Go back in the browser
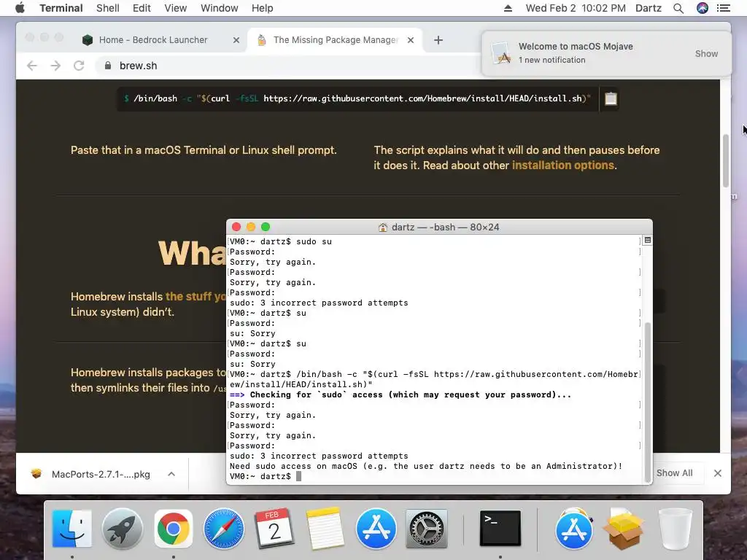This screenshot has width=747, height=560. click(x=32, y=66)
